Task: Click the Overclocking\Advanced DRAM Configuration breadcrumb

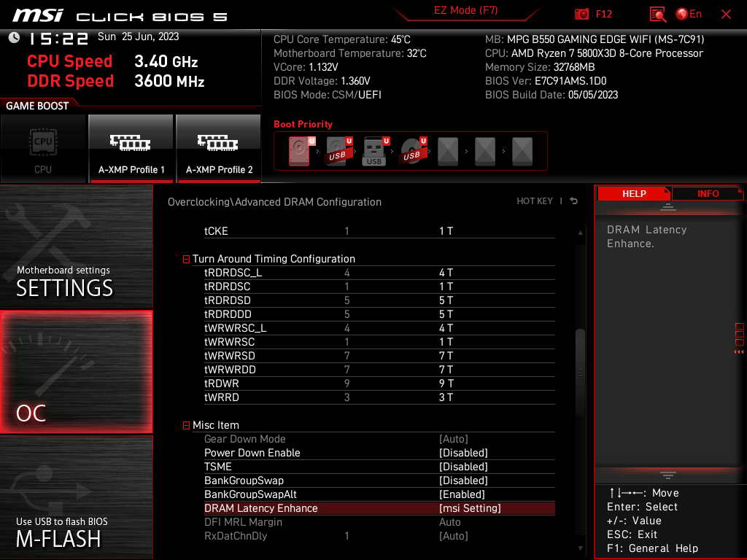Action: 274,202
